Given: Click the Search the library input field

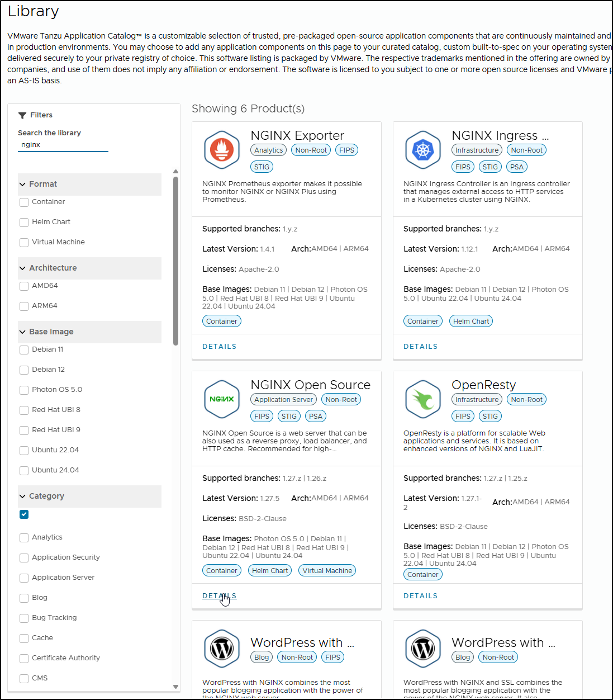Looking at the screenshot, I should [x=63, y=145].
